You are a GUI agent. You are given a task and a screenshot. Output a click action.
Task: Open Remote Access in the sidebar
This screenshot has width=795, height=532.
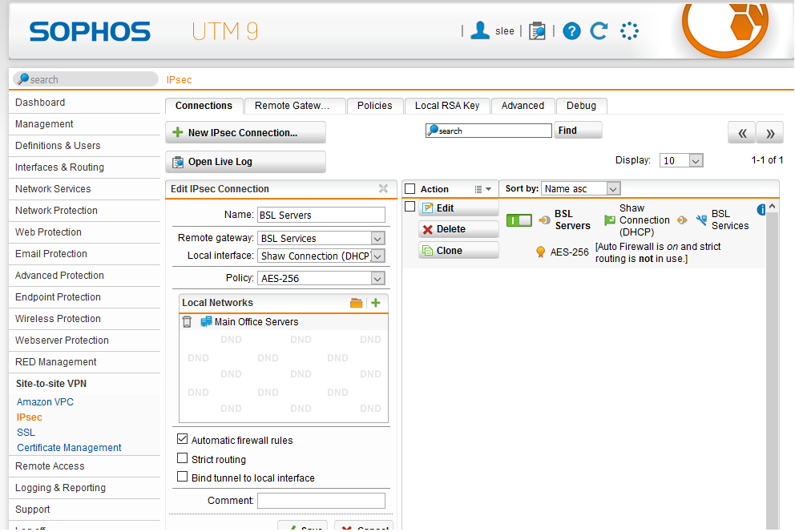click(x=50, y=466)
